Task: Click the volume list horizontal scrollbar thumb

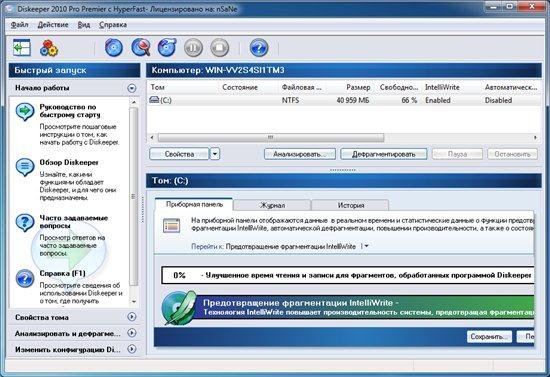Action: (x=270, y=137)
